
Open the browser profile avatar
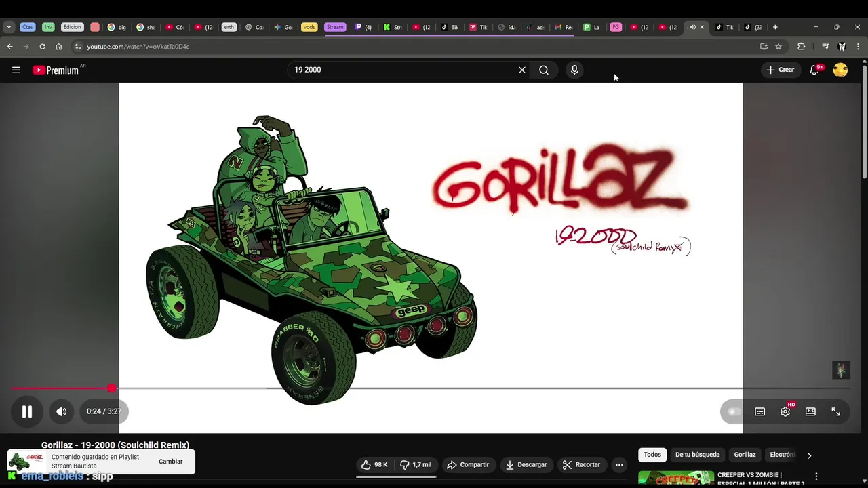(842, 47)
